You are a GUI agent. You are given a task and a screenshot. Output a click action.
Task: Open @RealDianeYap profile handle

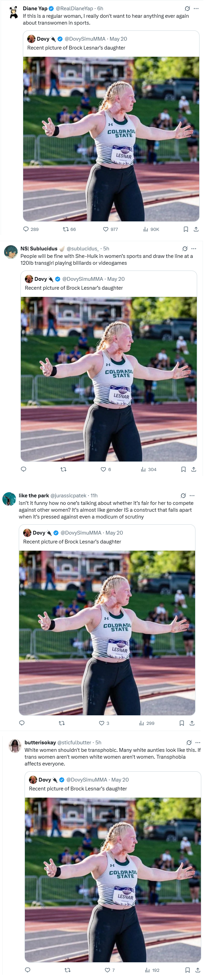point(74,9)
